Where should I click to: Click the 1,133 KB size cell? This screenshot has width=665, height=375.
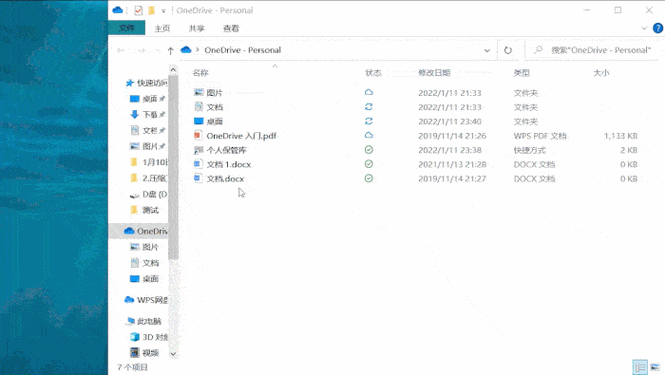point(620,136)
